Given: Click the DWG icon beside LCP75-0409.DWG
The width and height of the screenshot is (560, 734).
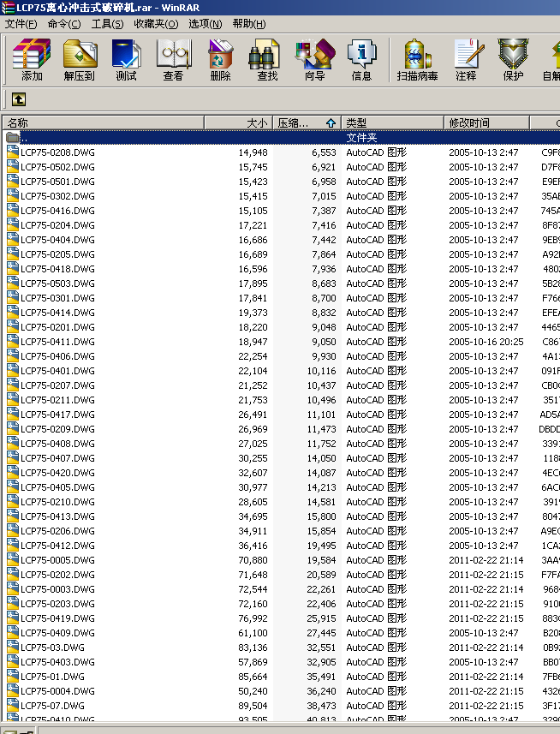Looking at the screenshot, I should pyautogui.click(x=13, y=632).
